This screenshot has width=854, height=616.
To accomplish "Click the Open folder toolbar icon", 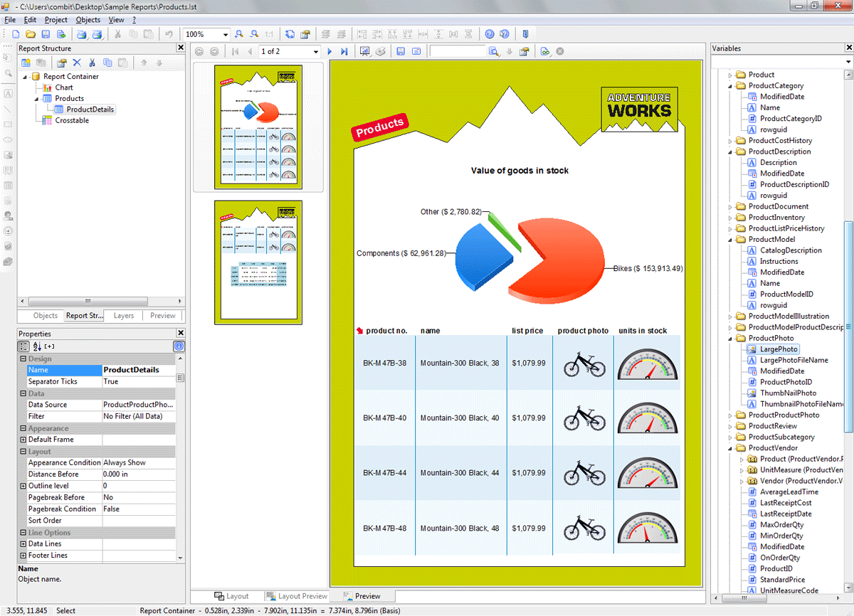I will point(31,34).
